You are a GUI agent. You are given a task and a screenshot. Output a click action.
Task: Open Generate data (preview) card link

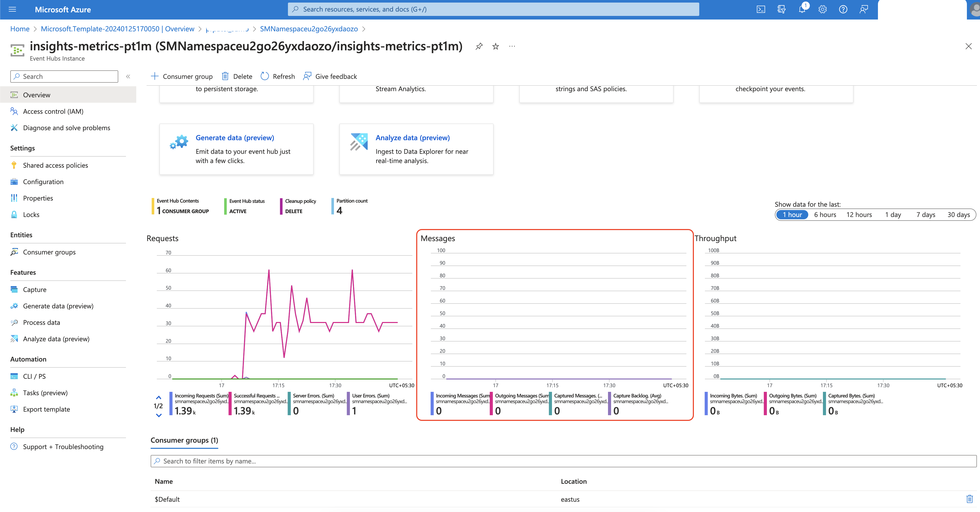pos(235,138)
